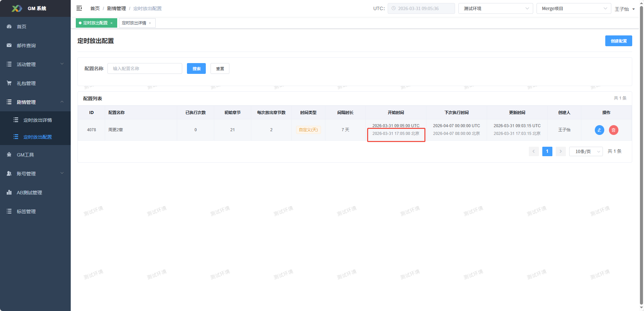Click the 重置 button
The width and height of the screenshot is (644, 311).
point(220,68)
